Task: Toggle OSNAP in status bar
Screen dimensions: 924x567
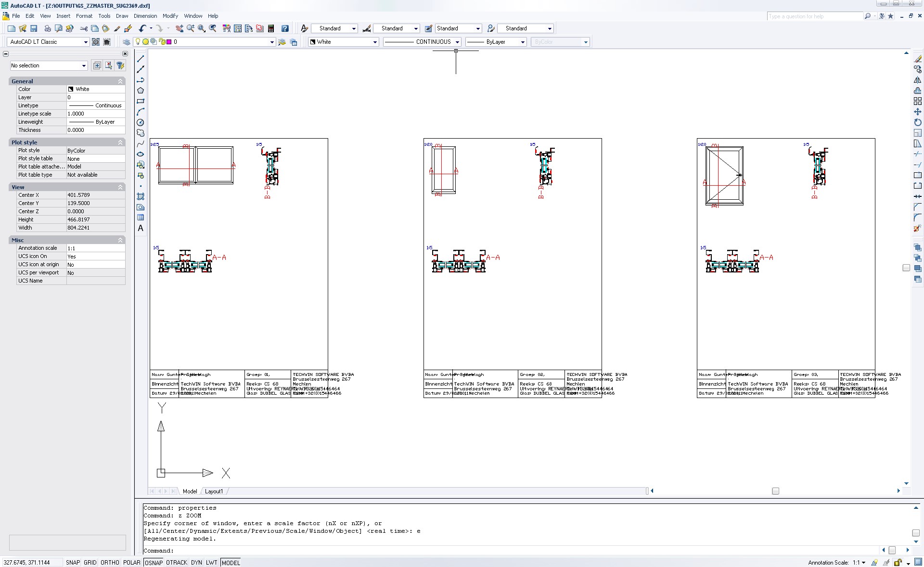Action: tap(154, 562)
